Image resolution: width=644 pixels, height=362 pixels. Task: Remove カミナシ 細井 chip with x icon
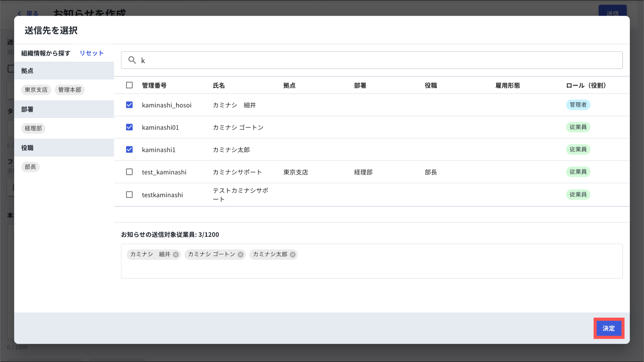[176, 254]
